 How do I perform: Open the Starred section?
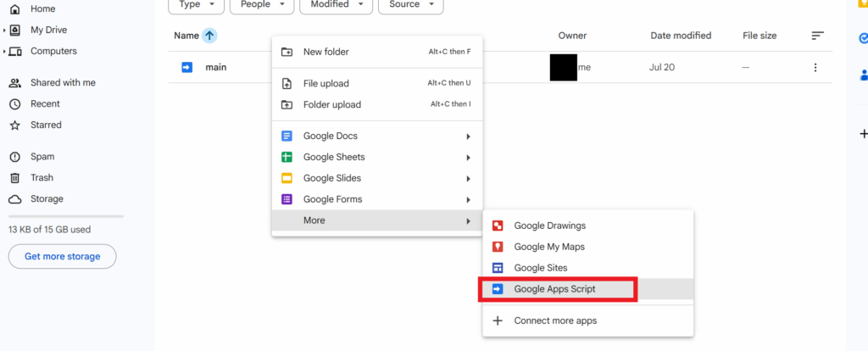[x=46, y=125]
